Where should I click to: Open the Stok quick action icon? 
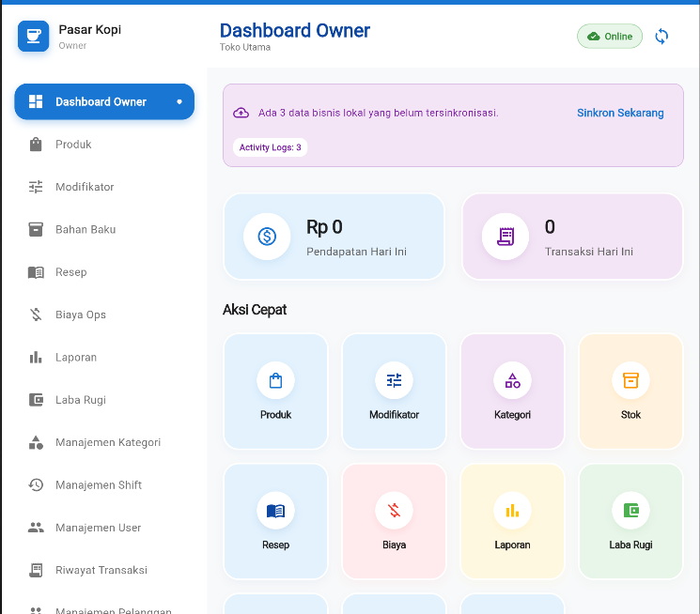pos(630,380)
